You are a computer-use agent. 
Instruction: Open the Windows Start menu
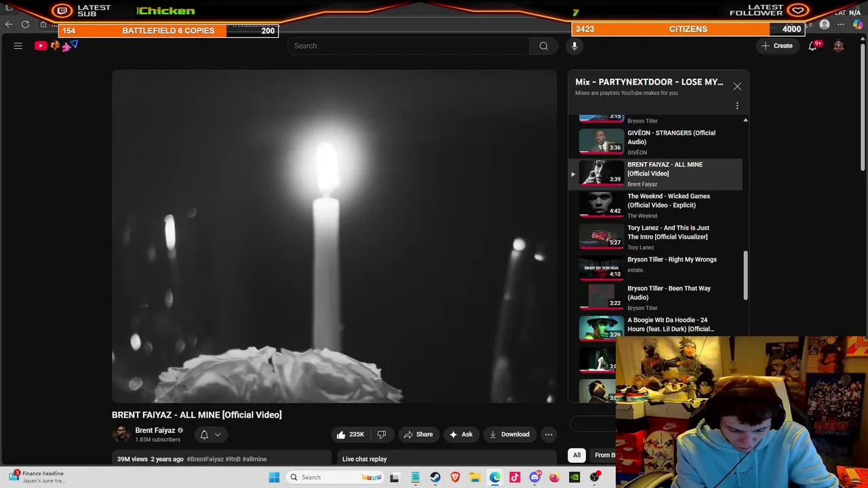tap(274, 477)
